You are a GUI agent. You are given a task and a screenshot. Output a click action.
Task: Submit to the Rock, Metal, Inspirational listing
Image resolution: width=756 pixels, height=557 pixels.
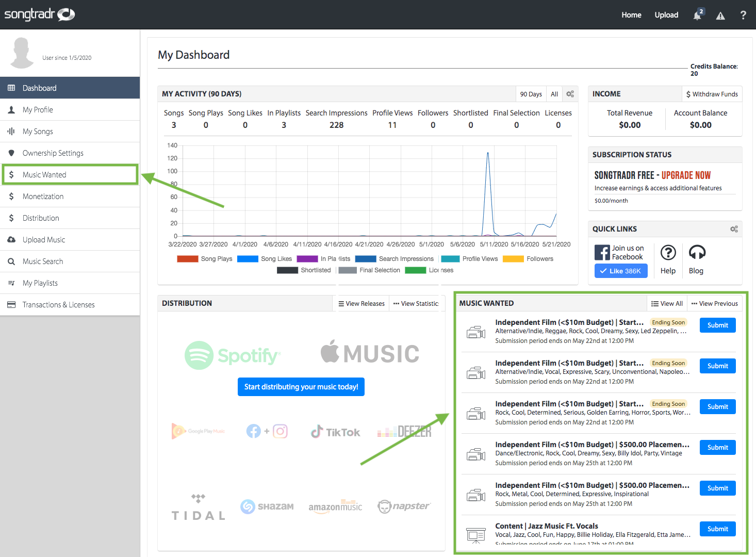(x=718, y=488)
